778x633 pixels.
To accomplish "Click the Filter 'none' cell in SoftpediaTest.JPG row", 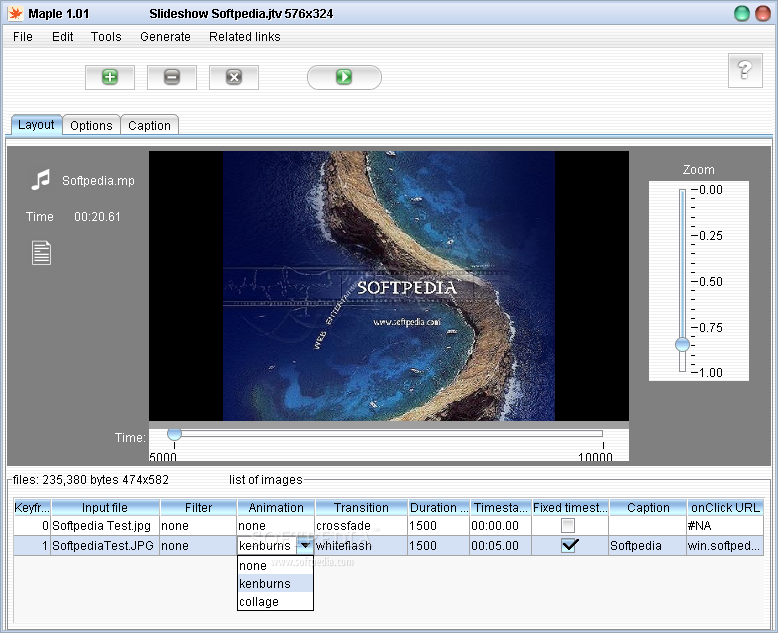I will click(x=198, y=546).
